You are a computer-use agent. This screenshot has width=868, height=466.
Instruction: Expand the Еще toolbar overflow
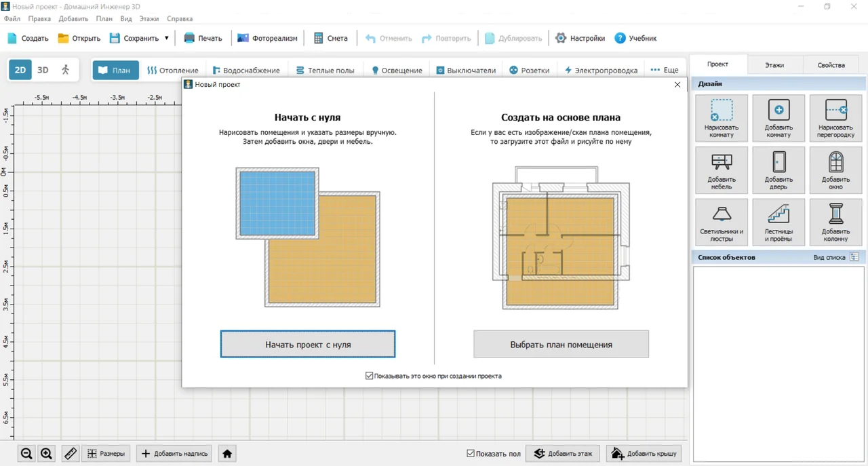pos(664,70)
